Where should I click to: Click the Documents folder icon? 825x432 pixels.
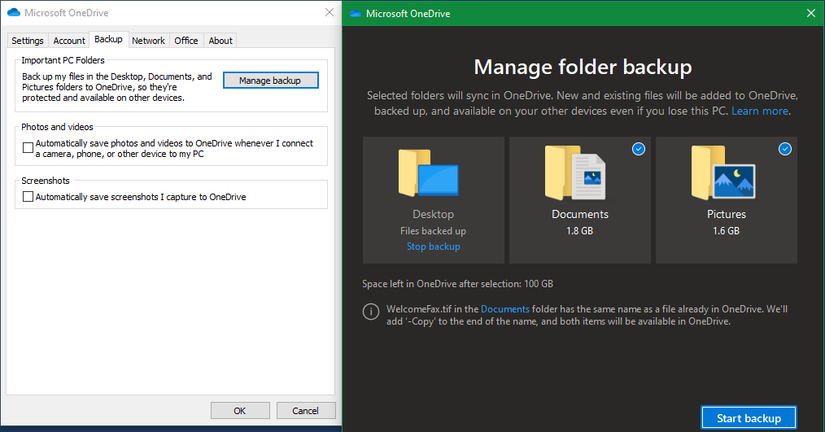(575, 173)
